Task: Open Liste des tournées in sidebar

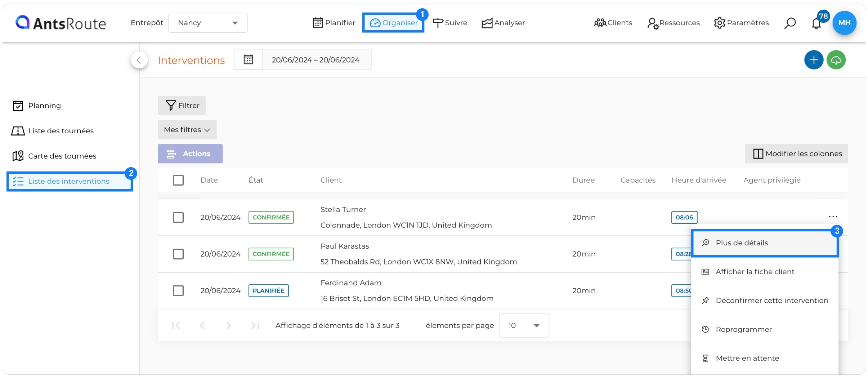Action: [53, 131]
